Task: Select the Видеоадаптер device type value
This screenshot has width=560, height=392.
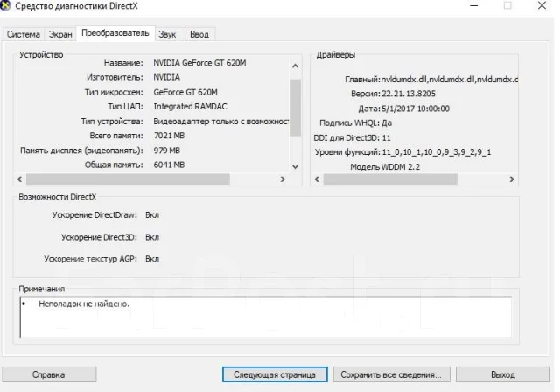Action: click(x=221, y=122)
